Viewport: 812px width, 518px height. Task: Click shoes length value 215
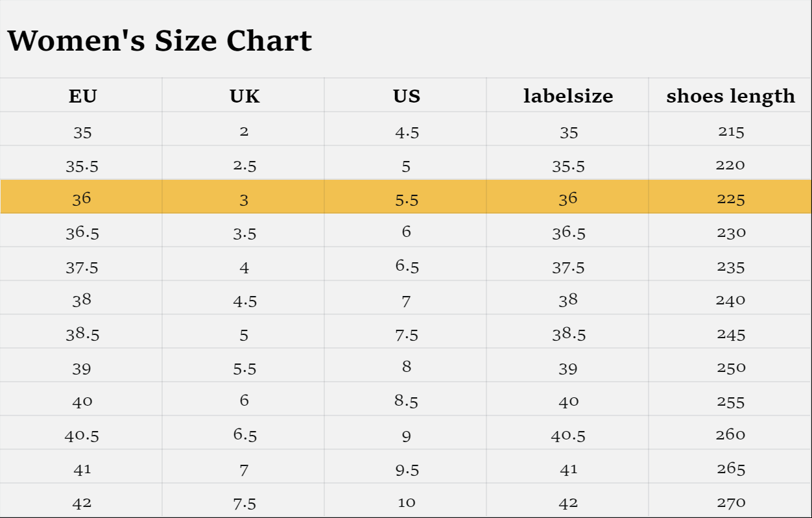click(731, 131)
